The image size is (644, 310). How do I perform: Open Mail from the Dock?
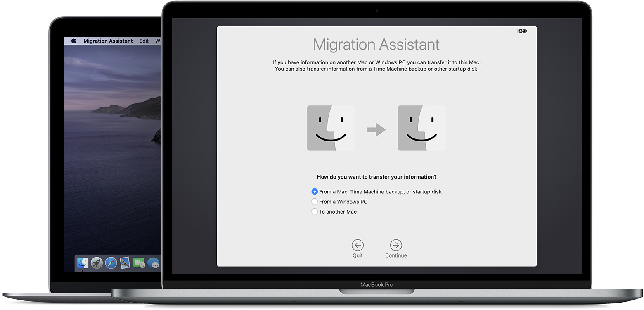coord(125,263)
